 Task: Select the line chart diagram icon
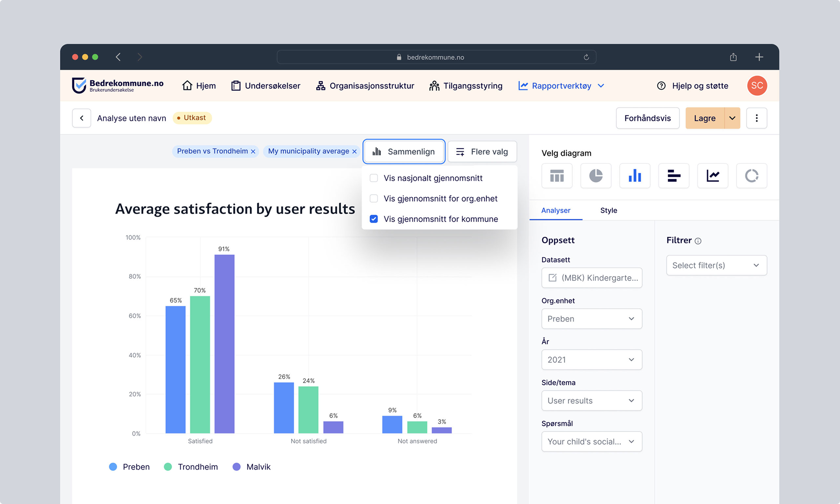click(x=713, y=176)
